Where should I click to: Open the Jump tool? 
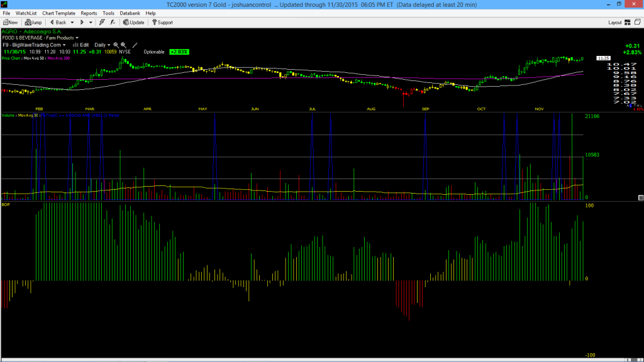click(x=33, y=22)
